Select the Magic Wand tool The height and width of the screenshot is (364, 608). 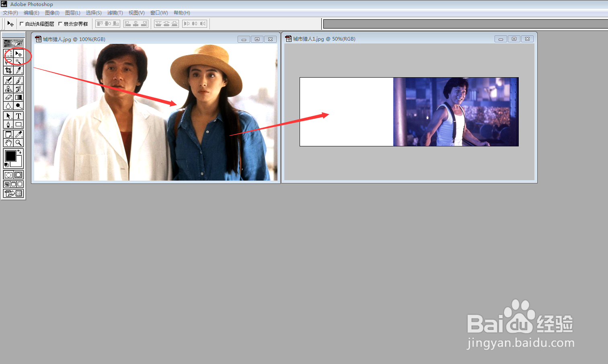click(18, 62)
